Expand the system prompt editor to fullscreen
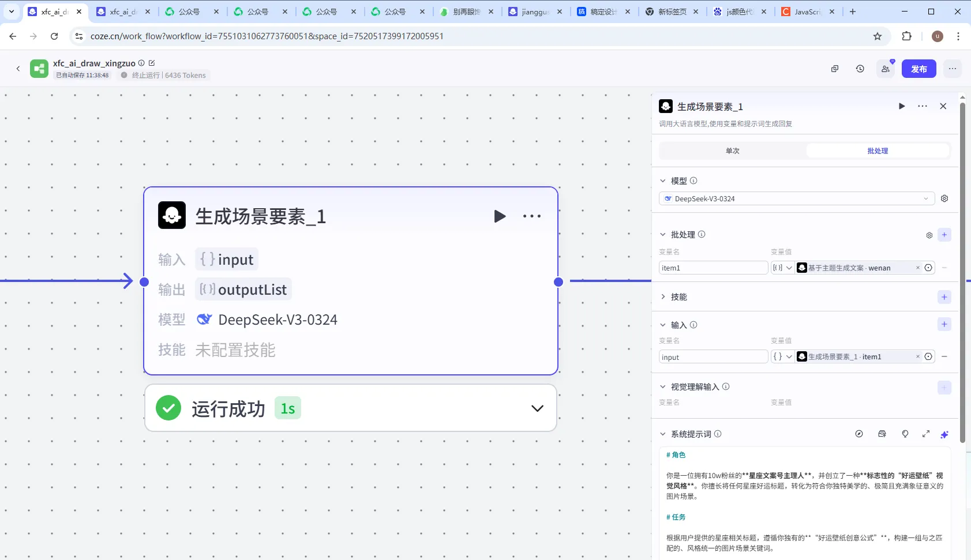The width and height of the screenshot is (971, 560). coord(926,434)
